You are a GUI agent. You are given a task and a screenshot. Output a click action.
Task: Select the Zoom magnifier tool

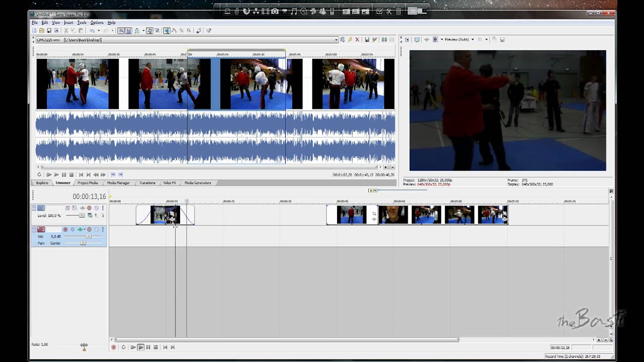(189, 31)
